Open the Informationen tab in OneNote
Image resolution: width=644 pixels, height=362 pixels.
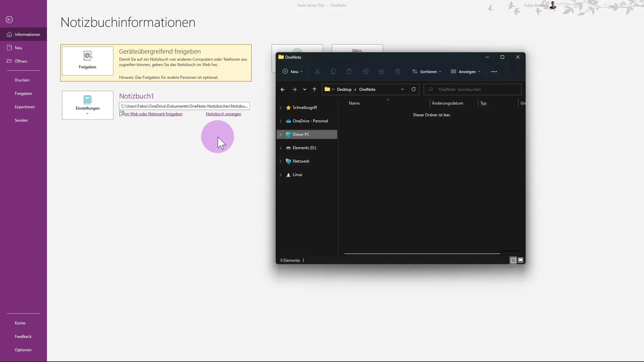23,35
